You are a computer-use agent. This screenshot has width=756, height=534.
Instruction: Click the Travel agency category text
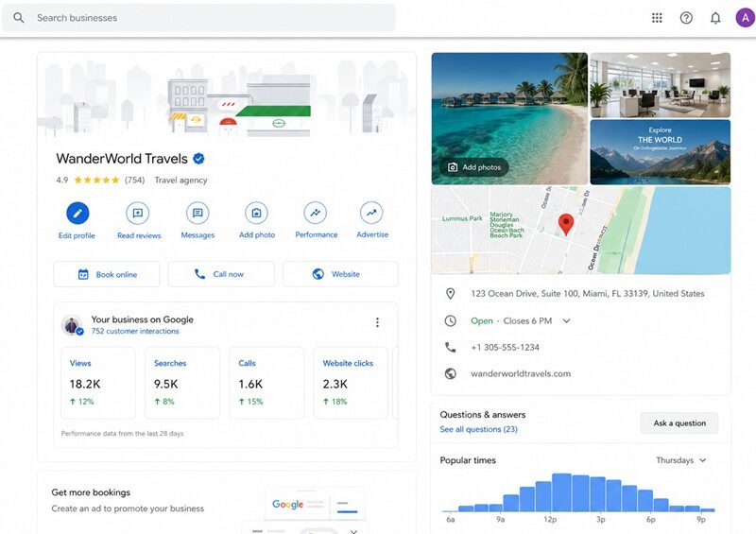180,180
